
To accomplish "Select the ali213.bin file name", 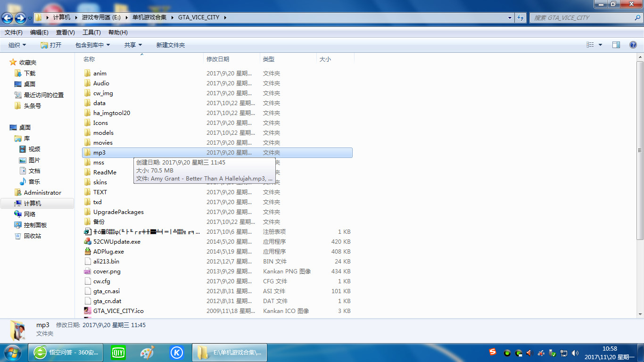I will (x=106, y=261).
